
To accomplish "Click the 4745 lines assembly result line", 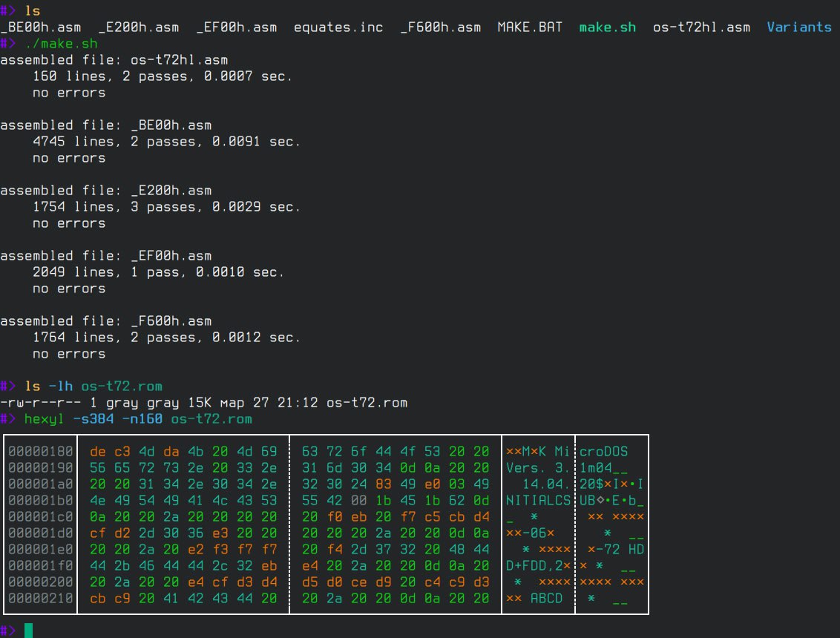I will pos(167,142).
